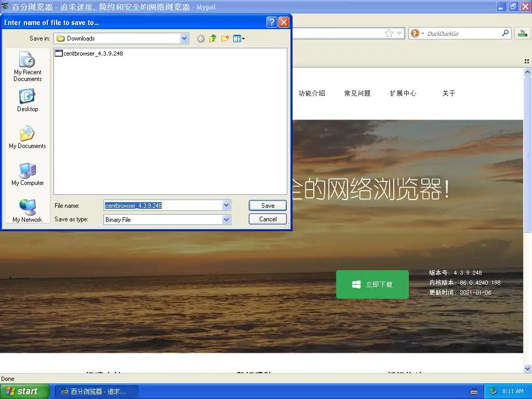Expand the File name dropdown arrow
The image size is (532, 399).
[x=227, y=205]
